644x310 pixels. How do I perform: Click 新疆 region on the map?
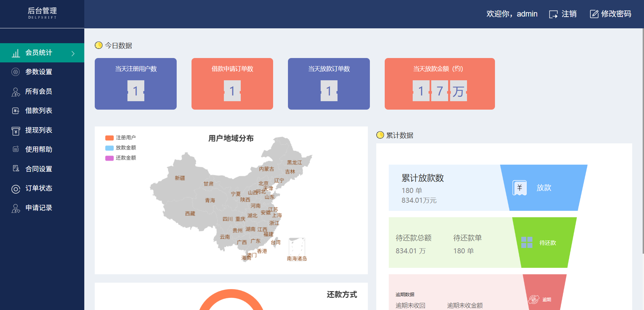point(179,178)
